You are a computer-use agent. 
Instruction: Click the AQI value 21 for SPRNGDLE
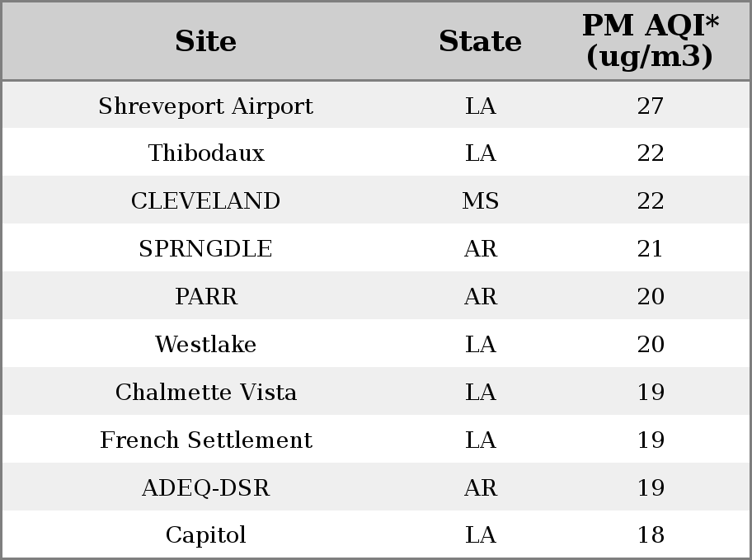click(651, 248)
